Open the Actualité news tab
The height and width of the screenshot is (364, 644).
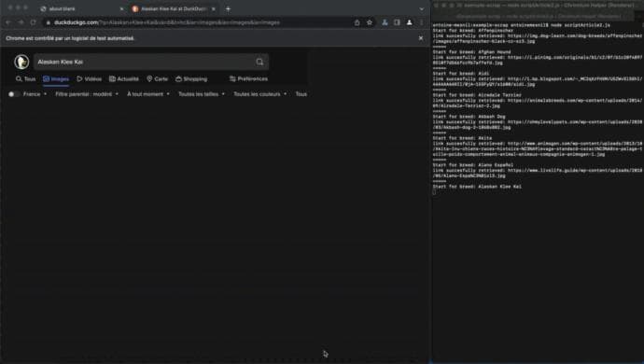(x=124, y=79)
